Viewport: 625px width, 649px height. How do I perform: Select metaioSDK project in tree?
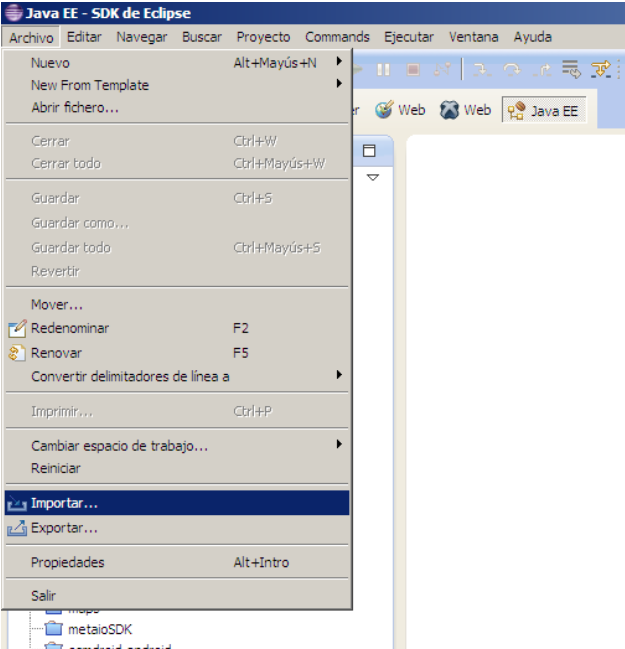coord(100,630)
